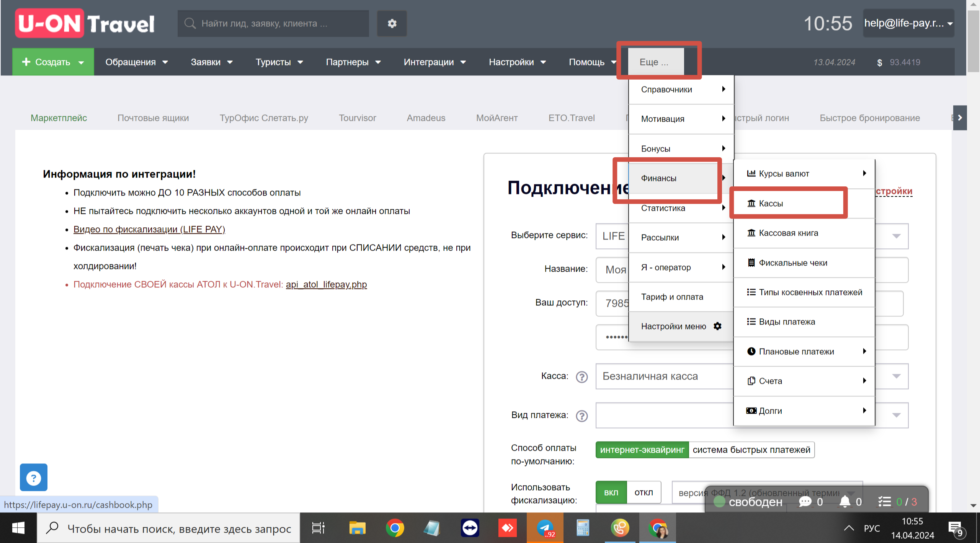Open Заявки menu dropdown
Image resolution: width=980 pixels, height=543 pixels.
click(212, 62)
